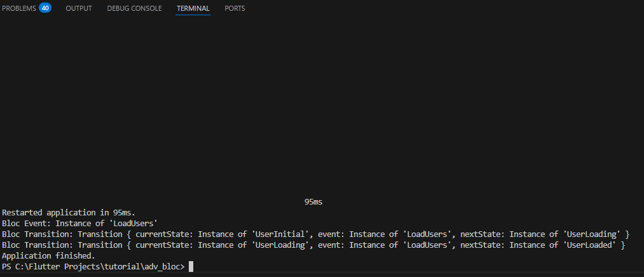The height and width of the screenshot is (277, 644).
Task: Switch to the PROBLEMS tab
Action: tap(19, 8)
